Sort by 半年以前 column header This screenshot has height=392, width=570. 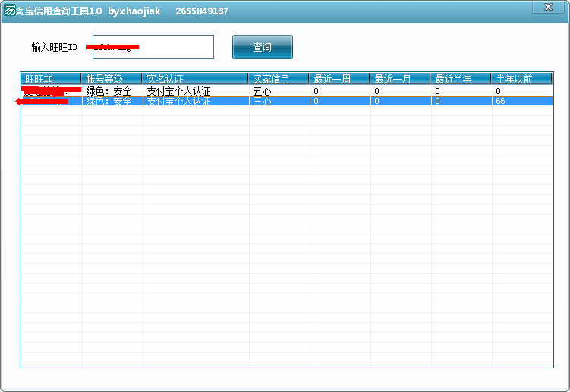(521, 78)
